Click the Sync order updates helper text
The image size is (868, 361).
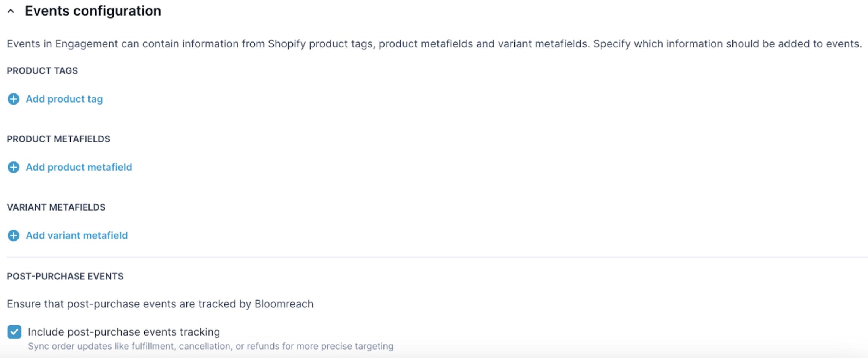(211, 346)
